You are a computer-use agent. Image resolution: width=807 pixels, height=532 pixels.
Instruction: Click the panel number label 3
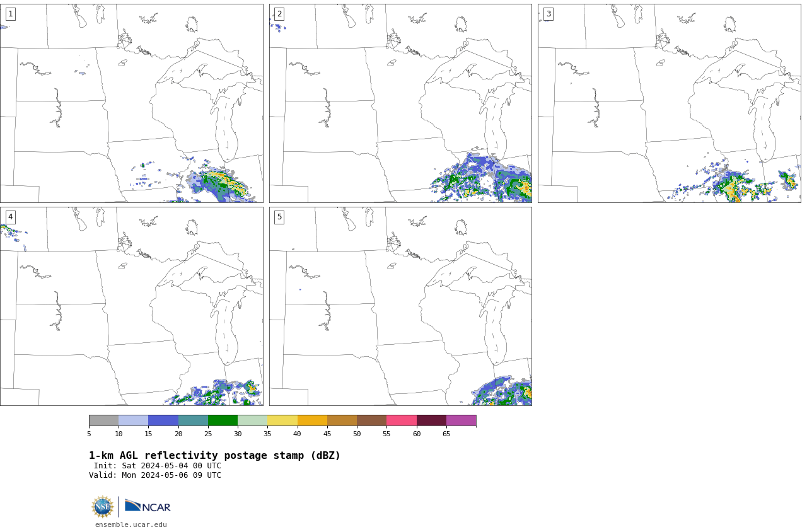click(x=548, y=14)
